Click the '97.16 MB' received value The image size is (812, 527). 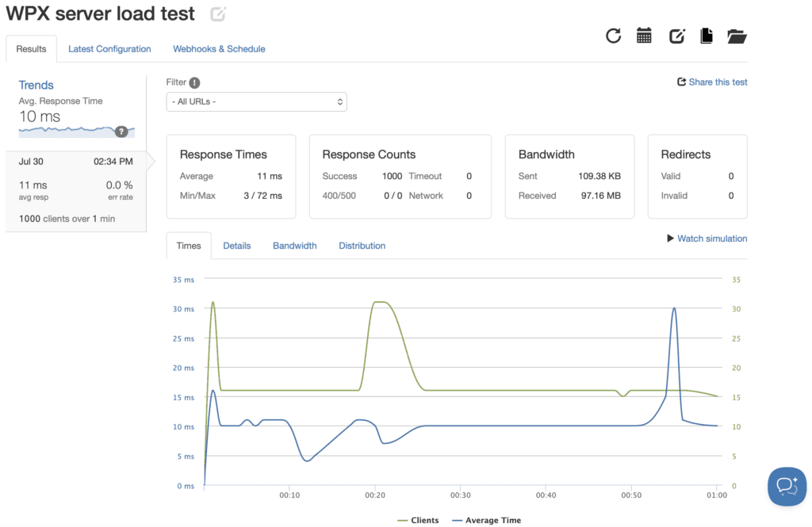[x=601, y=196]
